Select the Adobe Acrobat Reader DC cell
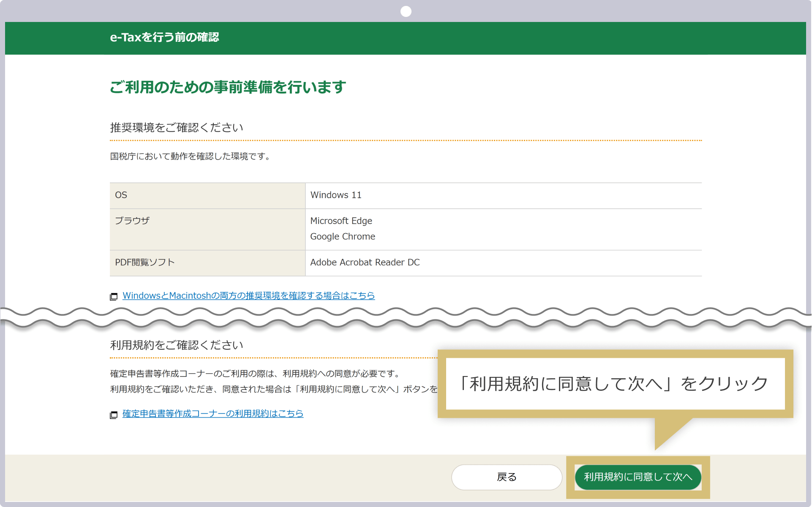 tap(503, 262)
